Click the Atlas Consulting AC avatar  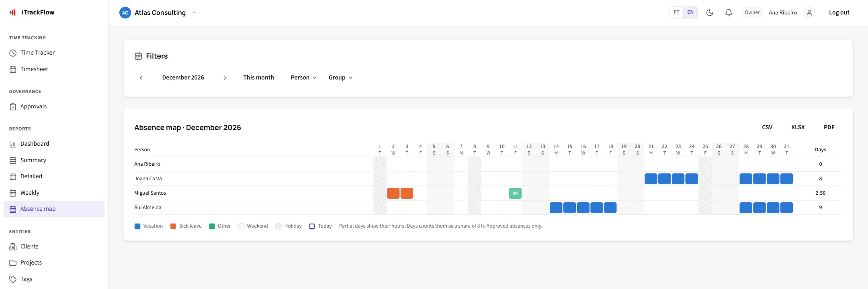(125, 12)
